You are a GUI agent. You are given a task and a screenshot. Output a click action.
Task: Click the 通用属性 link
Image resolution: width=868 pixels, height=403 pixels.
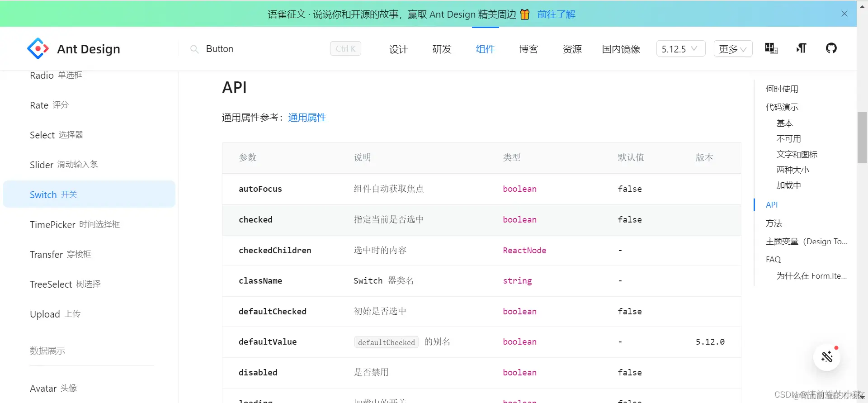(x=307, y=118)
